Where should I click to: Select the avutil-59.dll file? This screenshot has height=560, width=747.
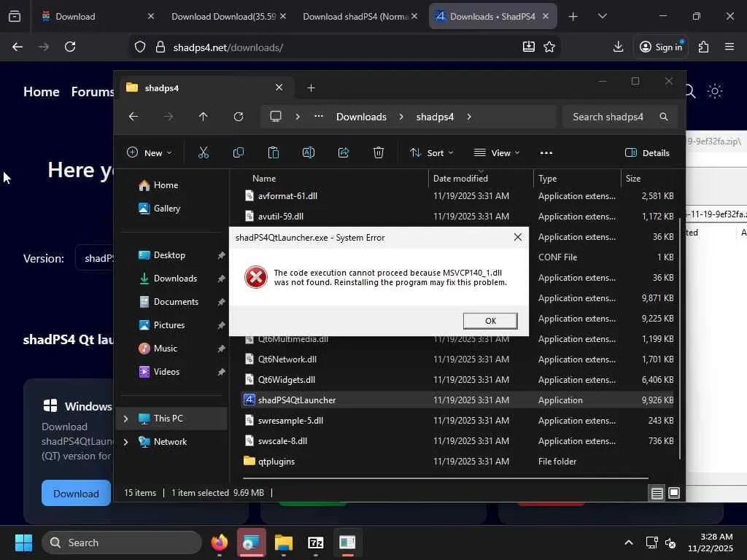tap(281, 217)
